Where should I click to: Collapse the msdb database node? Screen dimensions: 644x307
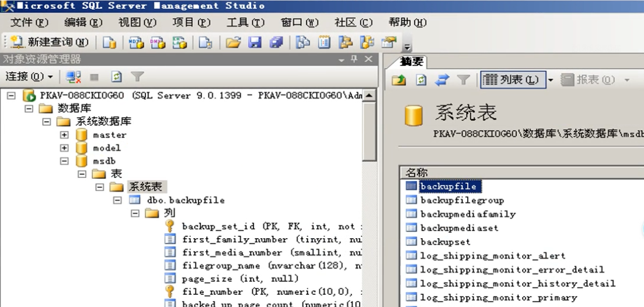pos(64,161)
